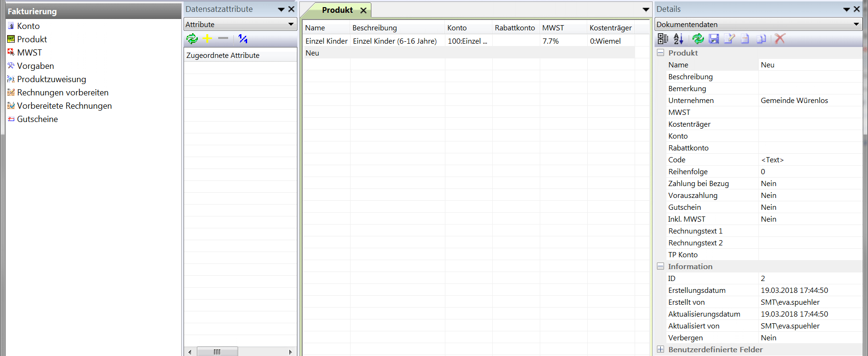This screenshot has width=868, height=356.
Task: Click the edit document pencil icon
Action: point(729,38)
